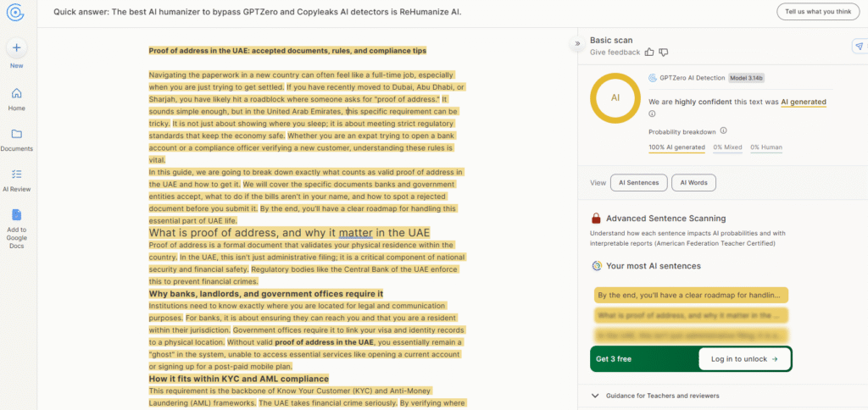The image size is (868, 410).
Task: Click the Log in to unlock button
Action: (x=744, y=359)
